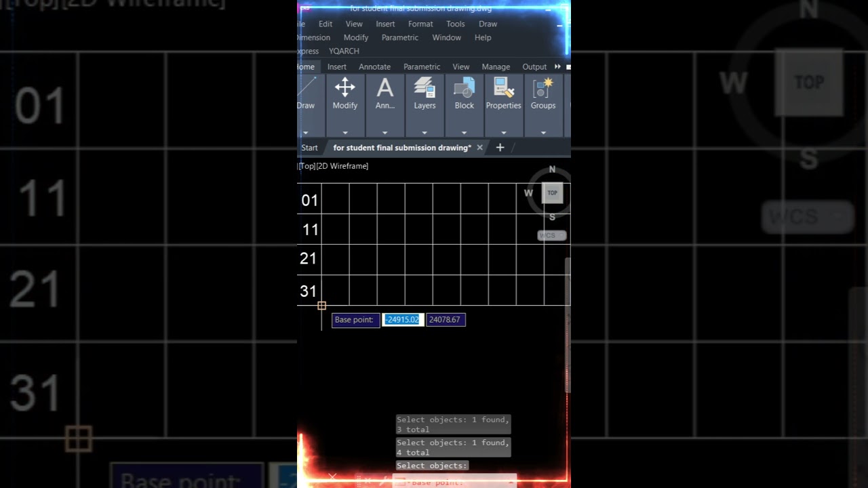Switch to the Parametric ribbon tab

tap(422, 66)
